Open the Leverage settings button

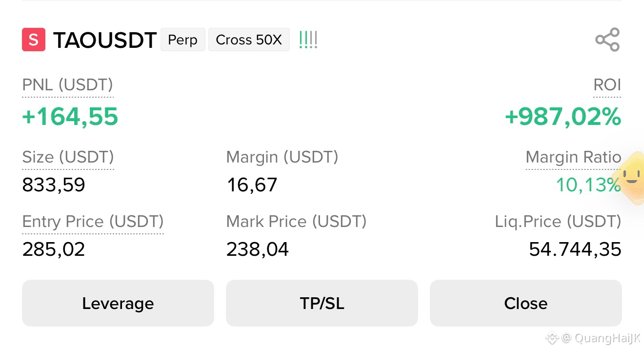[x=118, y=303]
